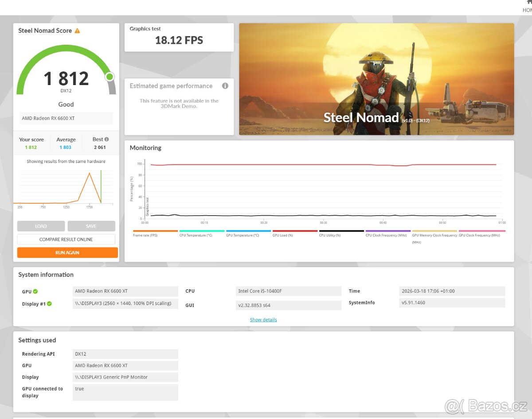The image size is (532, 419).
Task: Click the info icon beside Estimated game performance
Action: (x=225, y=86)
